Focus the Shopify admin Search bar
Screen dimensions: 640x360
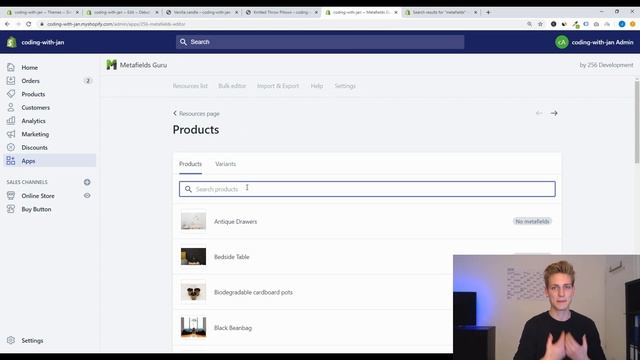pos(320,42)
